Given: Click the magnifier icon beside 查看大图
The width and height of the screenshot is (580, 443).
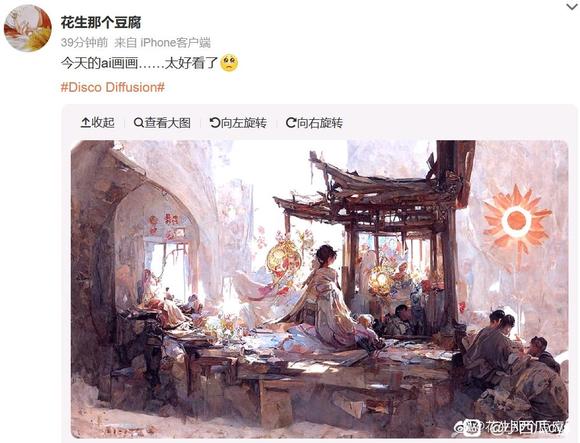Looking at the screenshot, I should pos(139,122).
